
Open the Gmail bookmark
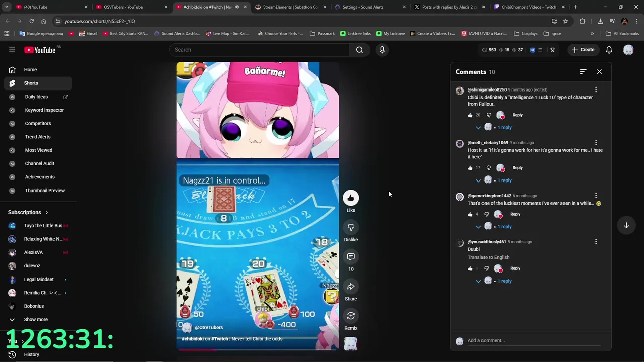click(x=88, y=34)
